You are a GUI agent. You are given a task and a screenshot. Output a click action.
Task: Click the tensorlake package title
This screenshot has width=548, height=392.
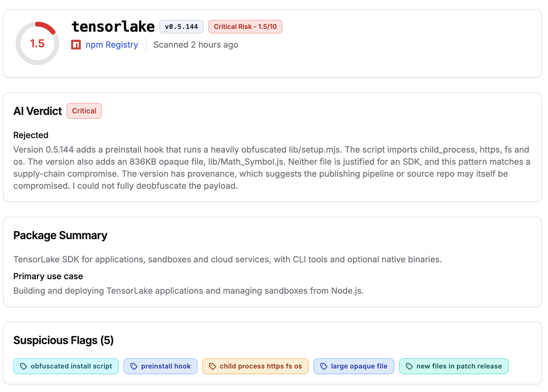pos(113,27)
